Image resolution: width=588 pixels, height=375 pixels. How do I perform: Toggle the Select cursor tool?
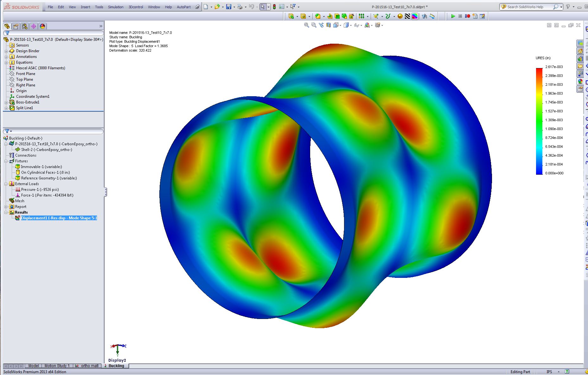263,7
